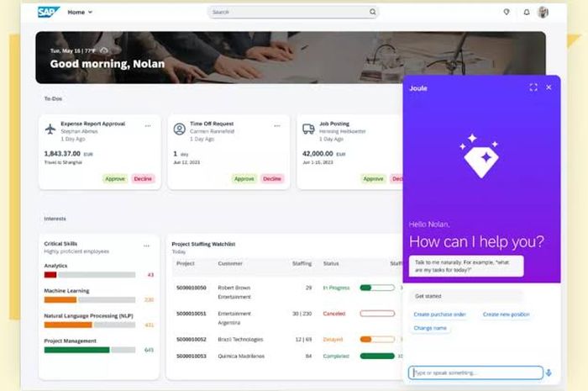588x391 pixels.
Task: Choose Create purchase order suggestion
Action: [x=439, y=314]
